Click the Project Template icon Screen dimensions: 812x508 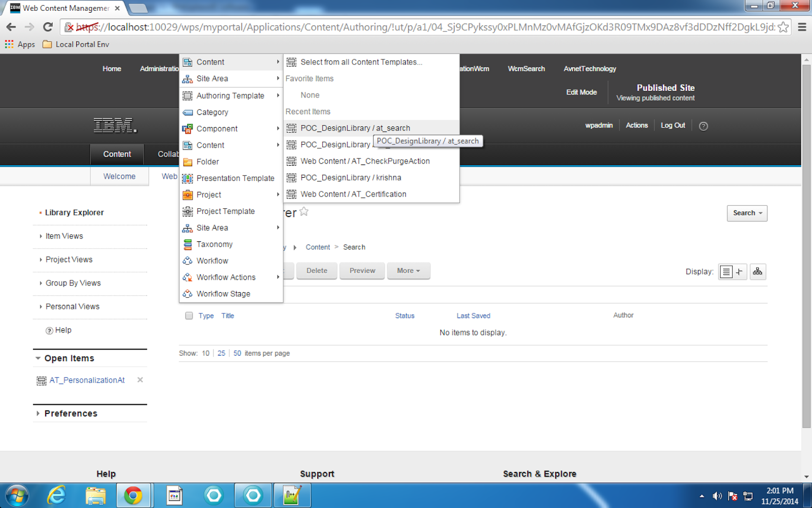click(187, 211)
